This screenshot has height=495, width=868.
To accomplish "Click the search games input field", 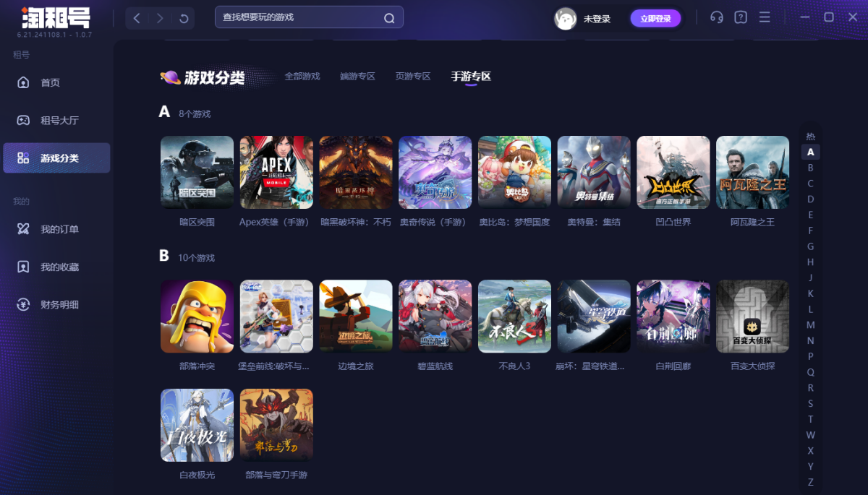I will point(300,17).
